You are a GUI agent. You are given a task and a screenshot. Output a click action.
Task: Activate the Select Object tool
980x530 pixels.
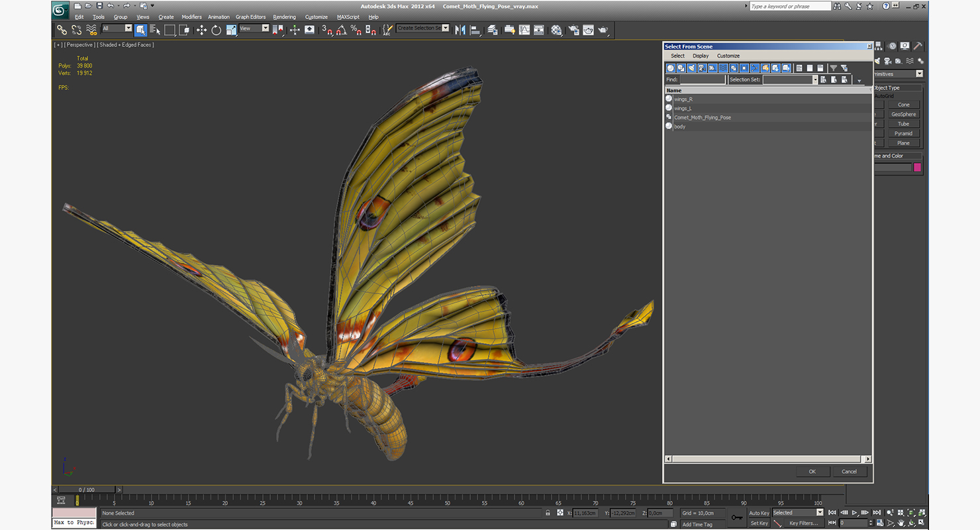(141, 30)
